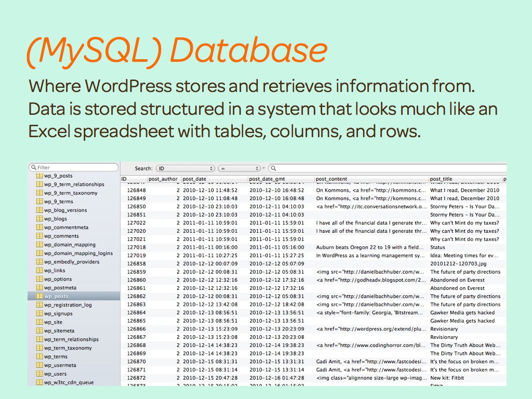Click the table icon next to wp_blogs
The height and width of the screenshot is (399, 532).
coord(39,219)
